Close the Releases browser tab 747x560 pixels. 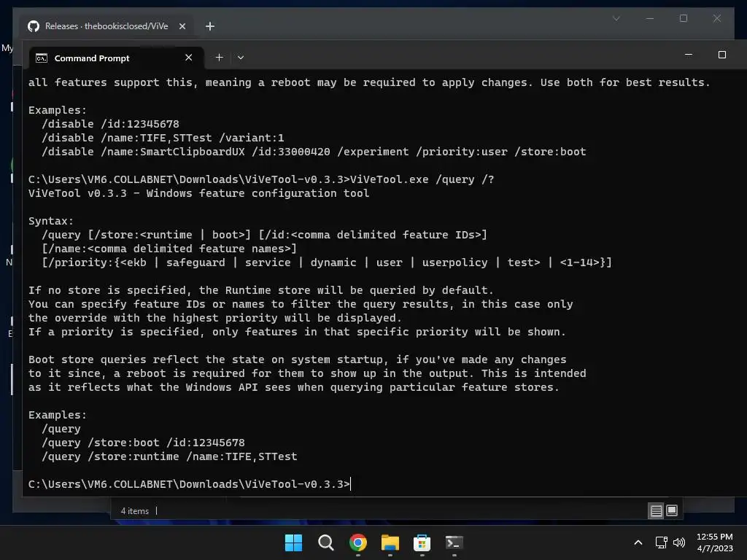point(182,26)
